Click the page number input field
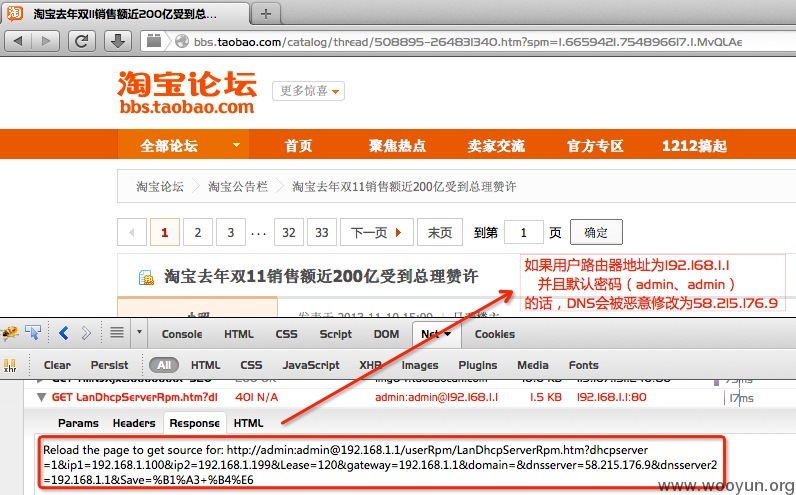The width and height of the screenshot is (796, 495). coord(523,233)
